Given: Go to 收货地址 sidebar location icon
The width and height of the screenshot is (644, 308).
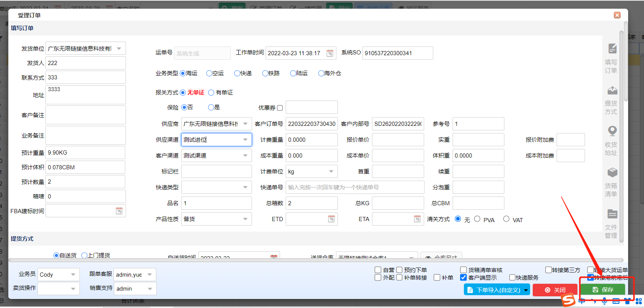Looking at the screenshot, I should 612,131.
